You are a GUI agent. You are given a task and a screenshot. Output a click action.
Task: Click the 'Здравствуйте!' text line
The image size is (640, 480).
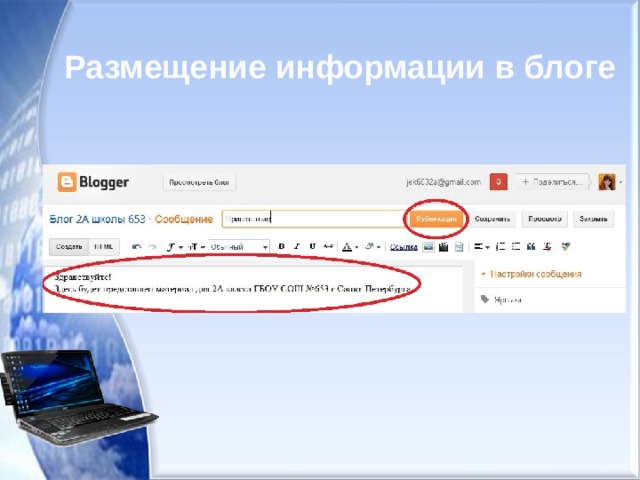pos(83,278)
